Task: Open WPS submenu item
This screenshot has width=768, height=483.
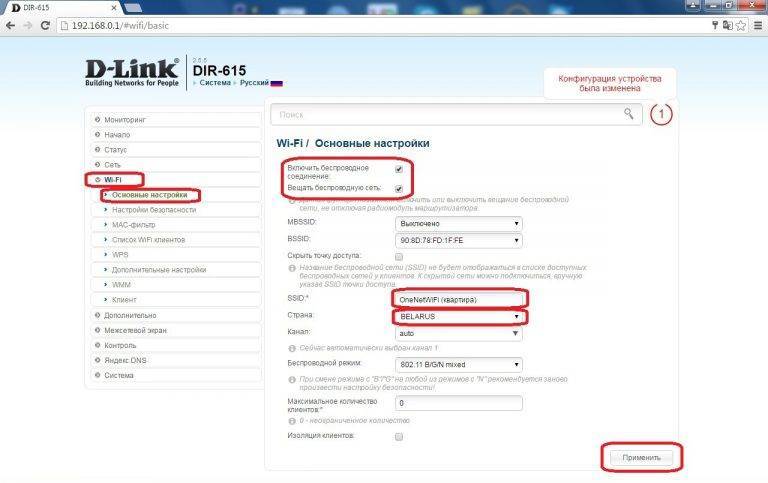Action: pos(175,255)
